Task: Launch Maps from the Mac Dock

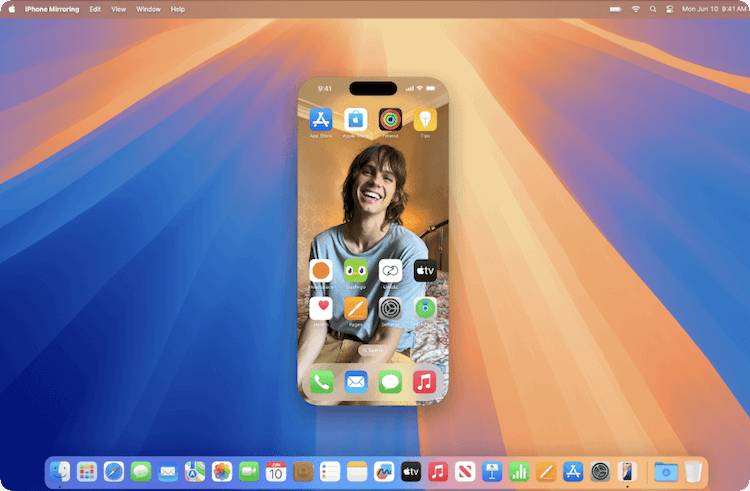Action: 195,472
